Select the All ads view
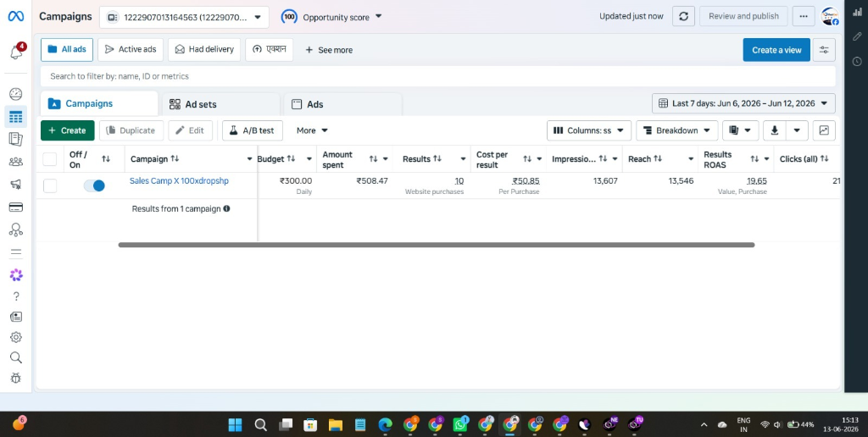 click(67, 49)
